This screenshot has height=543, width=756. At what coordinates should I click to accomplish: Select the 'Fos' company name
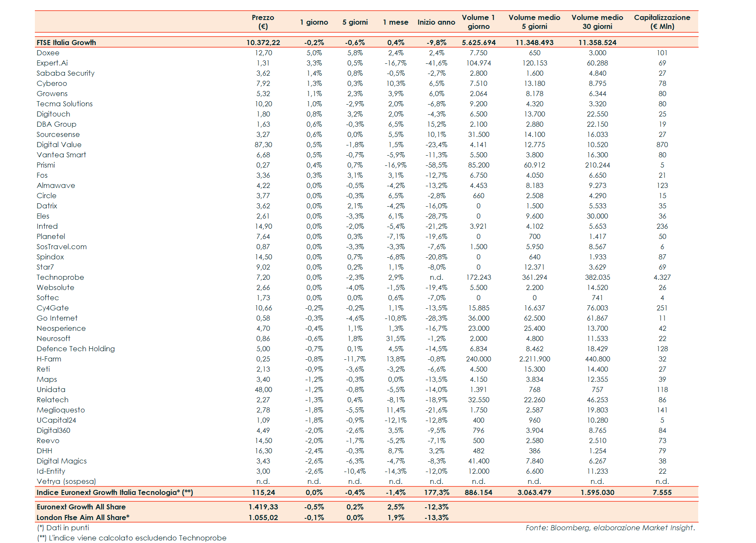pyautogui.click(x=42, y=175)
